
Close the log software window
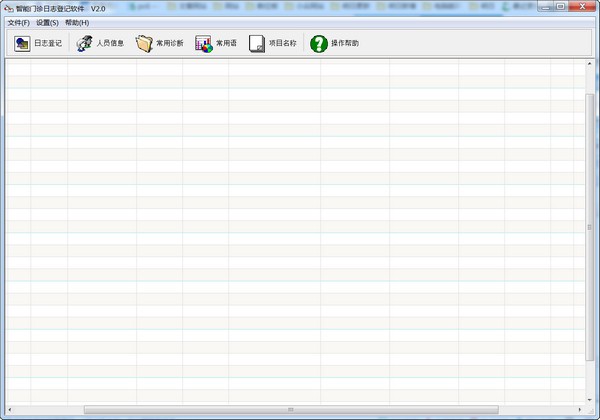(582, 7)
